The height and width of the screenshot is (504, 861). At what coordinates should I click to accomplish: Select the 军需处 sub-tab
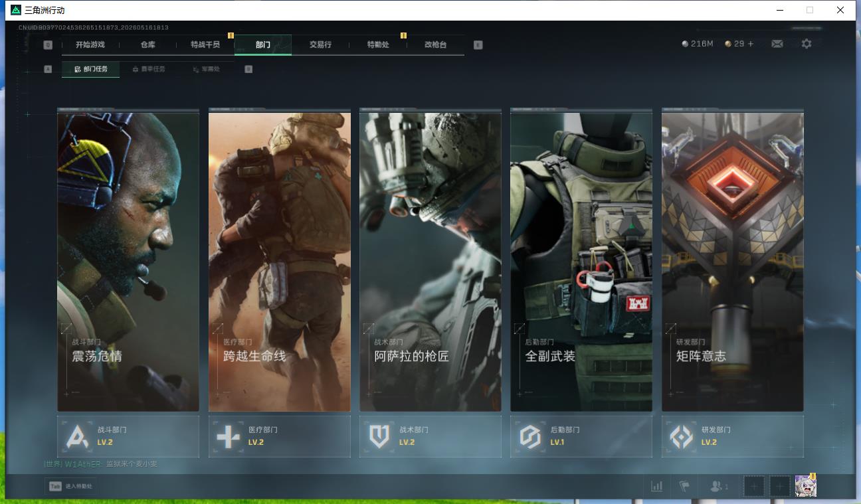207,69
